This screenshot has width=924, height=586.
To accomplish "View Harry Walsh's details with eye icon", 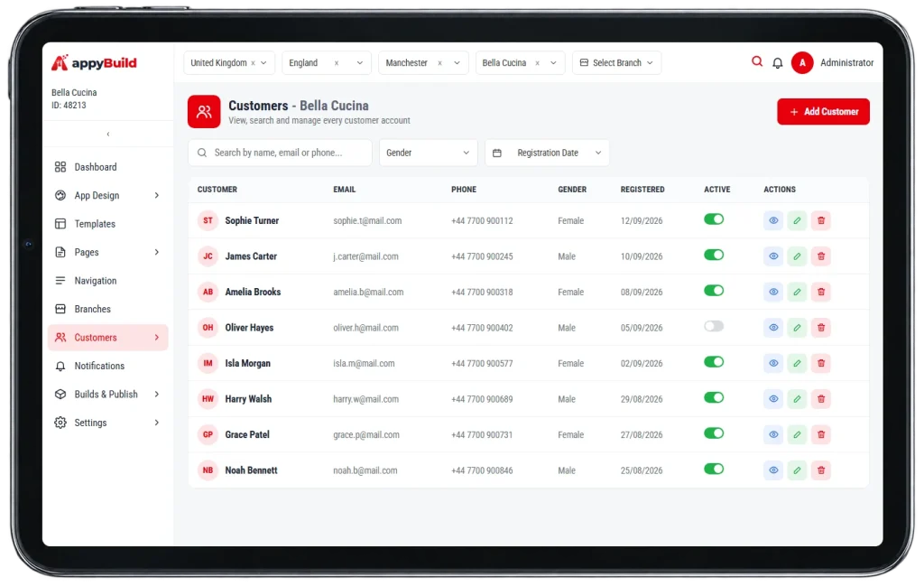I will tap(773, 399).
